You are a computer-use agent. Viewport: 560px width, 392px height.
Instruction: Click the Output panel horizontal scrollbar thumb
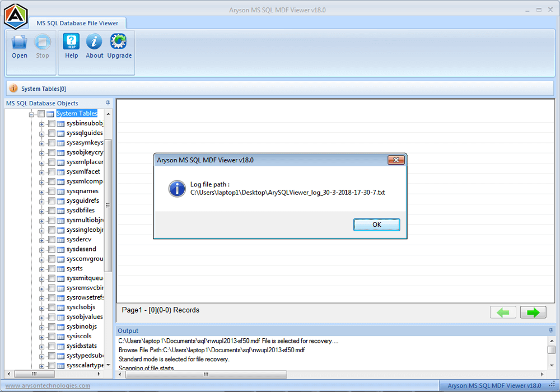click(x=206, y=374)
